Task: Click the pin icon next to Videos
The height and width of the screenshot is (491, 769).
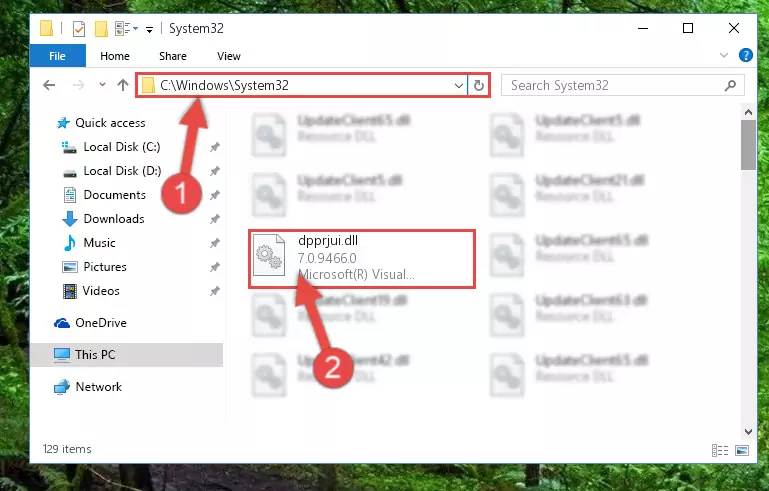Action: (x=214, y=291)
